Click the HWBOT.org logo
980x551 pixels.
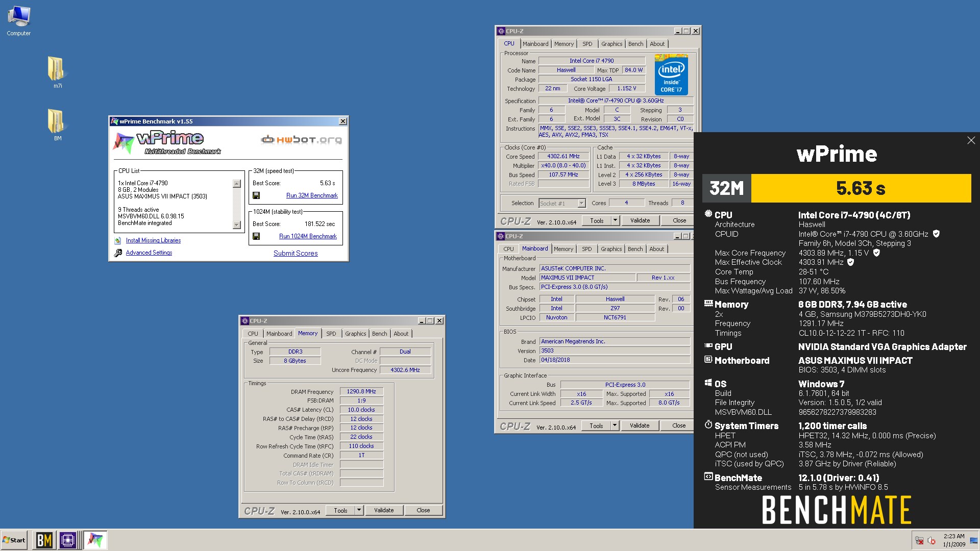pos(301,139)
